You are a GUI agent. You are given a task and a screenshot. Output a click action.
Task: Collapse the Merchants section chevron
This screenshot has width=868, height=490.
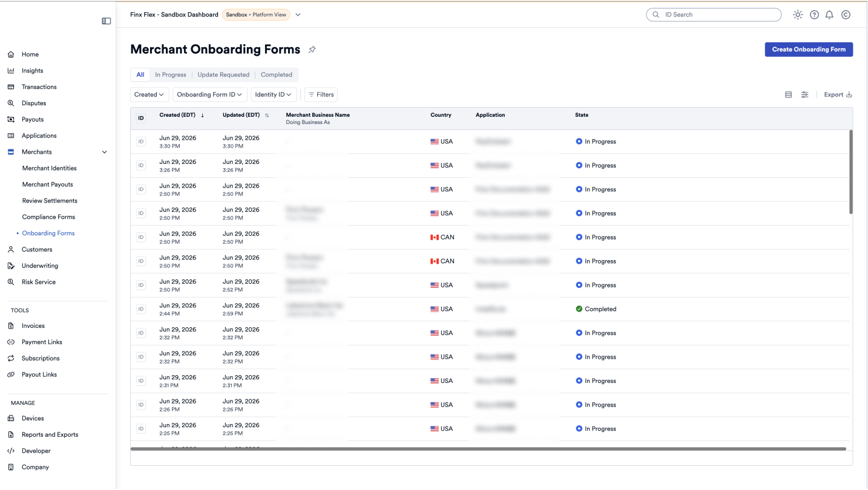104,152
